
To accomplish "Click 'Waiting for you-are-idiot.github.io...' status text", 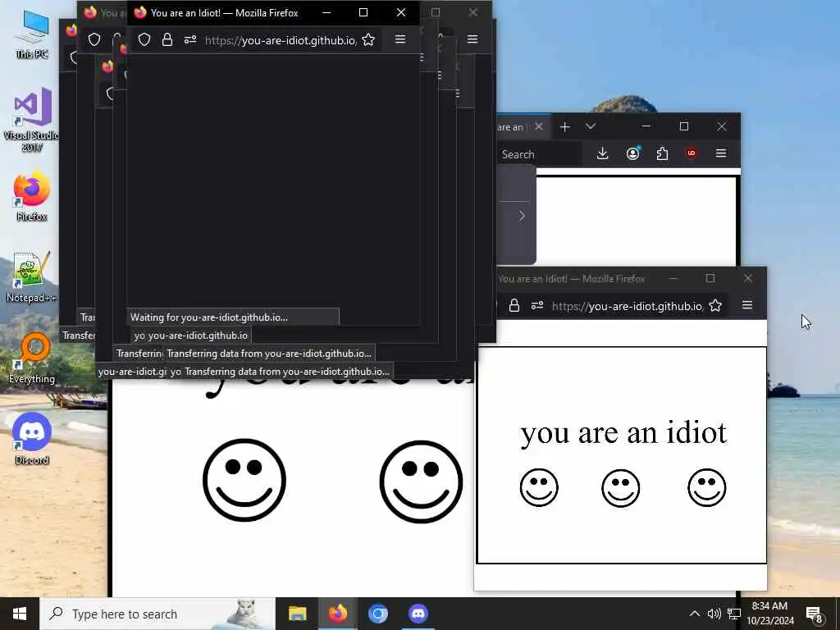I will point(209,317).
